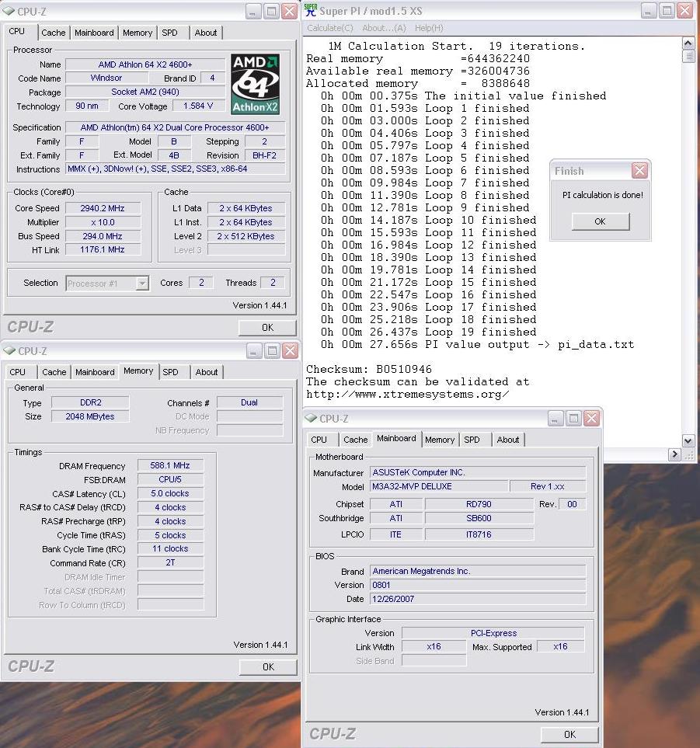Click the Super PI title bar icon
The image size is (700, 748).
coord(311,10)
